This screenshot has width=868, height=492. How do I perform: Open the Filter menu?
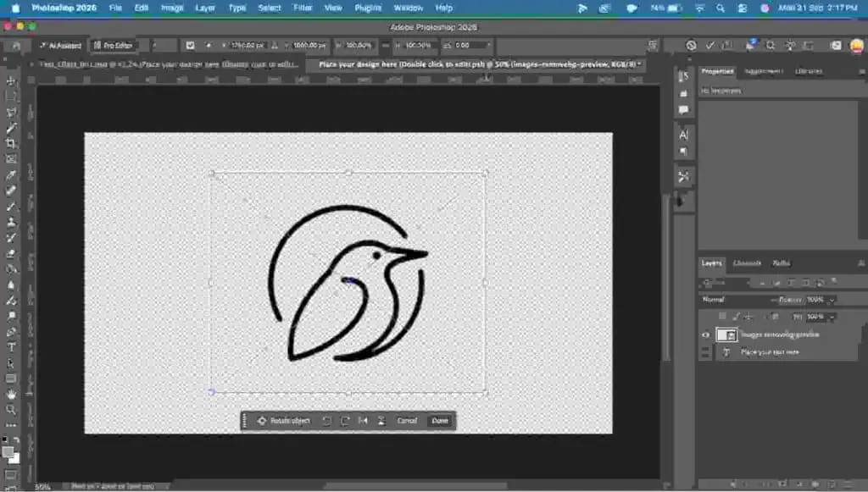tap(303, 8)
